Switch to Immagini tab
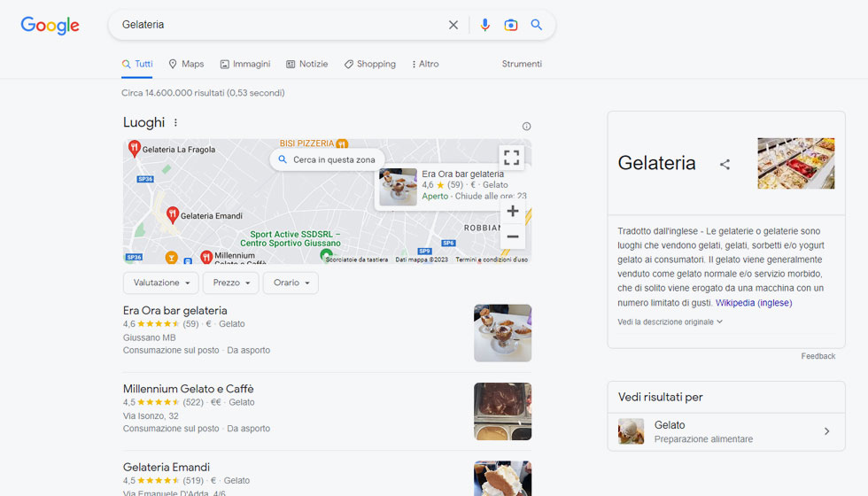This screenshot has width=868, height=496. 245,64
